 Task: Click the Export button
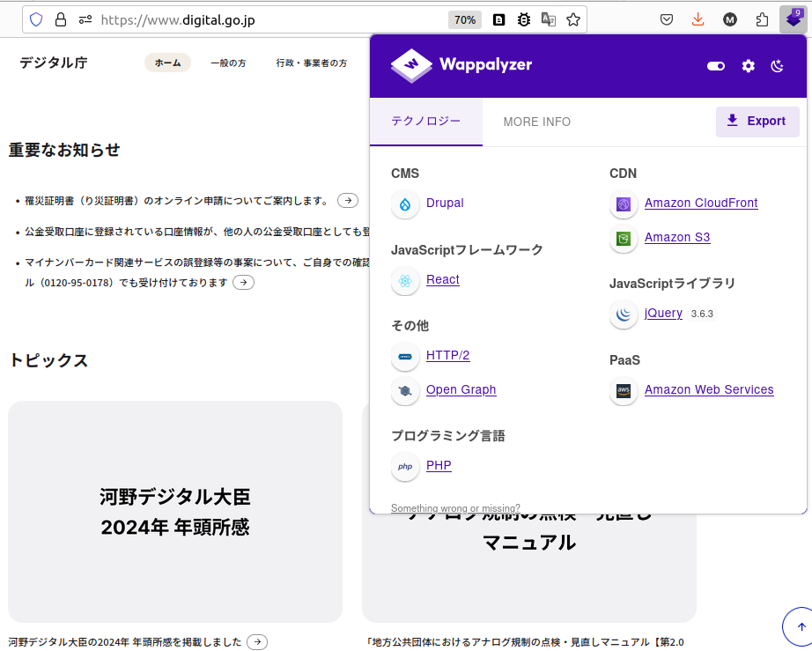point(757,122)
